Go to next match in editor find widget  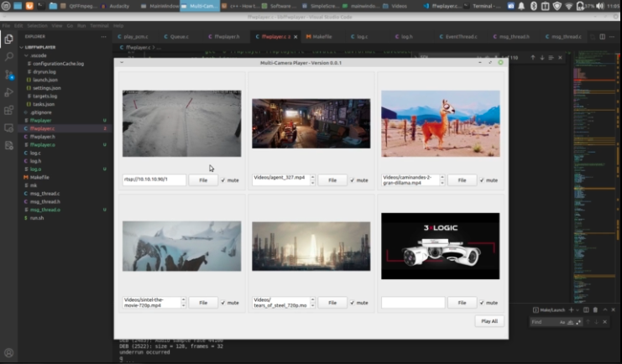click(542, 58)
